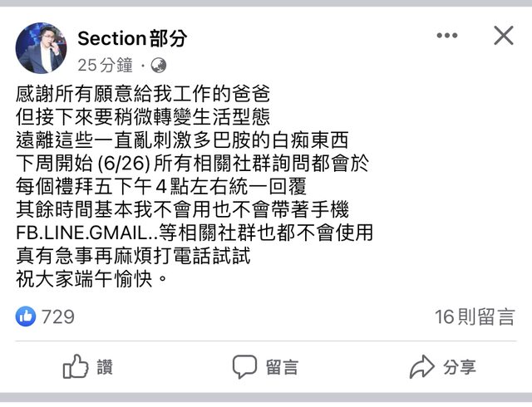Open the Section部分 profile picture
This screenshot has width=532, height=407.
coord(41,47)
